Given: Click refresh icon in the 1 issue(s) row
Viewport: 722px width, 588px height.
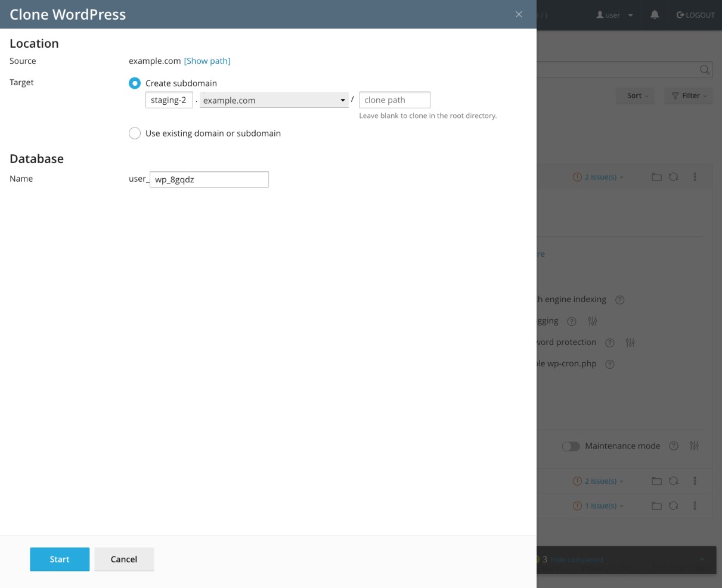Looking at the screenshot, I should click(x=674, y=506).
